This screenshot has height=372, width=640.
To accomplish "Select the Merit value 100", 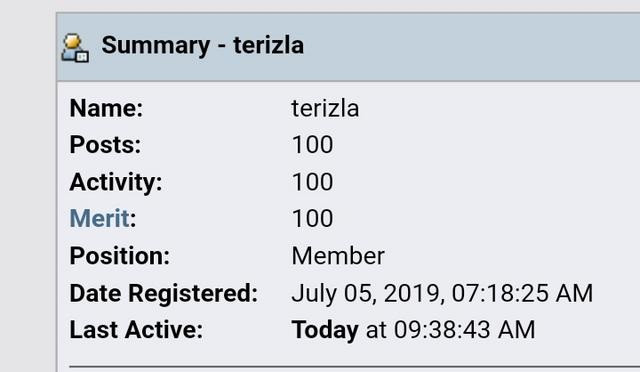I will click(x=313, y=218).
